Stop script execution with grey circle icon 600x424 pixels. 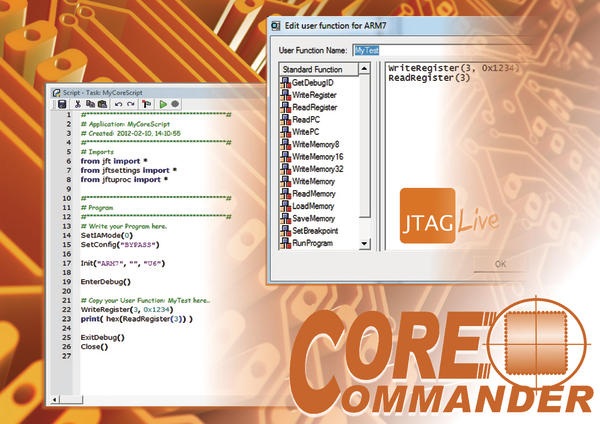175,104
